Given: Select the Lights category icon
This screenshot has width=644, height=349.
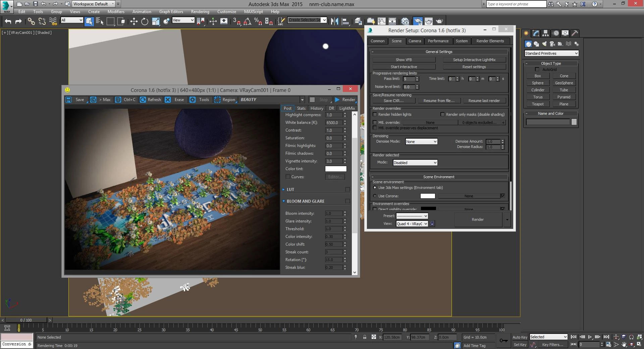Looking at the screenshot, I should (x=544, y=44).
